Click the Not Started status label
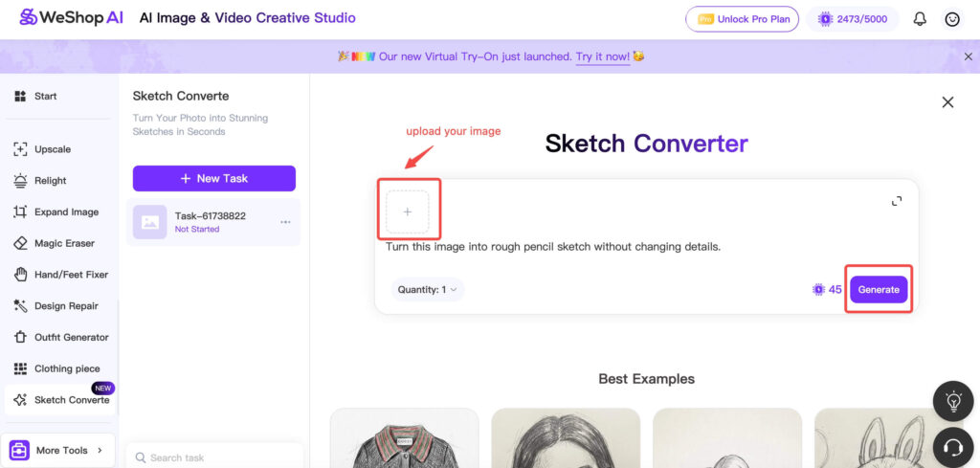The height and width of the screenshot is (468, 980). coord(197,230)
